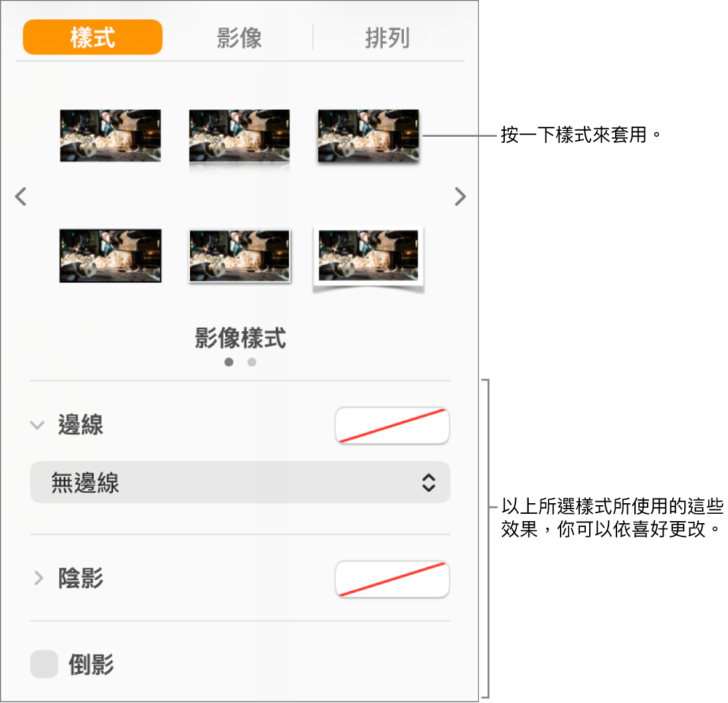
Task: Switch to the 排列 tab
Action: (x=387, y=38)
